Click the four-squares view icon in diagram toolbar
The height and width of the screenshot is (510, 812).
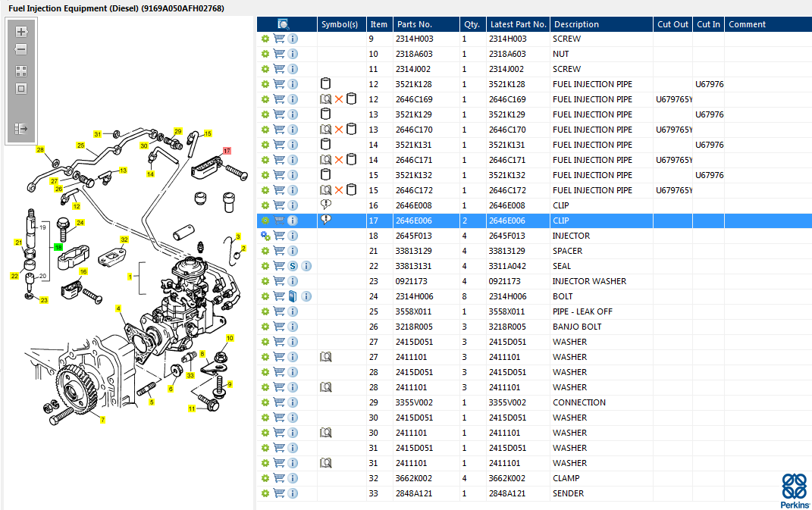[x=21, y=71]
